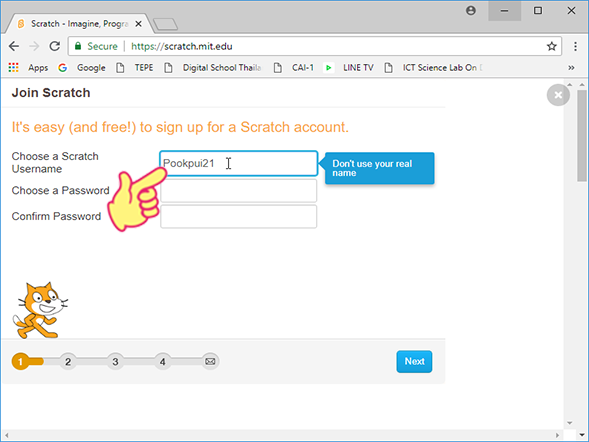Open a new browser tab

click(x=165, y=24)
